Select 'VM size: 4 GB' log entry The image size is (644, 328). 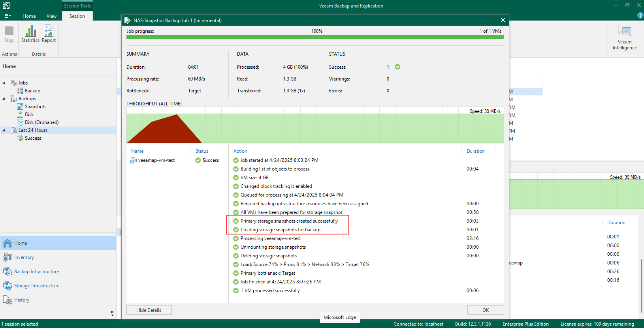click(254, 178)
